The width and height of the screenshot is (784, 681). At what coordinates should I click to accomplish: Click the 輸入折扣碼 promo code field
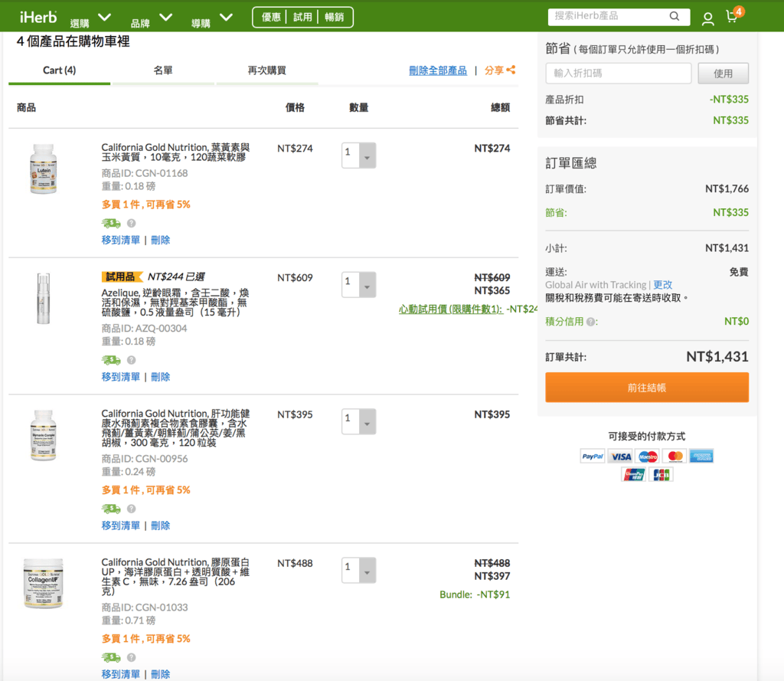click(x=619, y=74)
